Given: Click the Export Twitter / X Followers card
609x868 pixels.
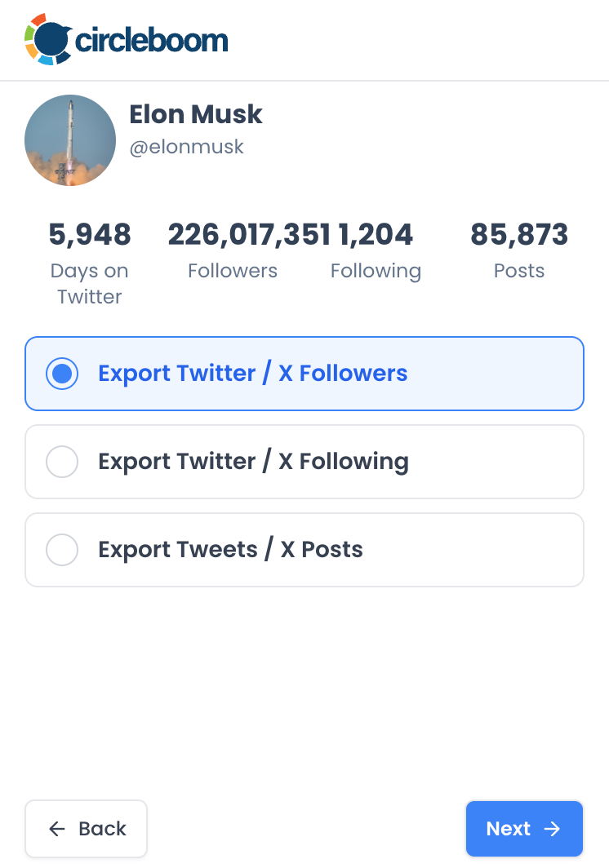Looking at the screenshot, I should [x=304, y=373].
